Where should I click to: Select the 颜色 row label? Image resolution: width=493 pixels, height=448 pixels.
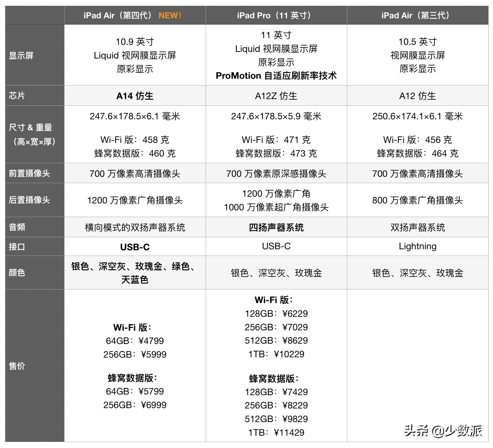(x=17, y=273)
